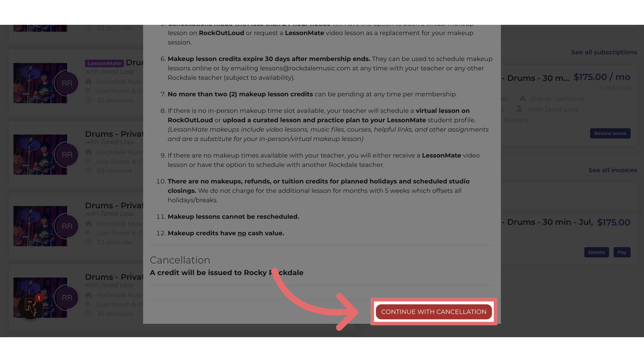Click the LessonMate icon/badge on lesson
This screenshot has height=362, width=644.
[x=104, y=63]
